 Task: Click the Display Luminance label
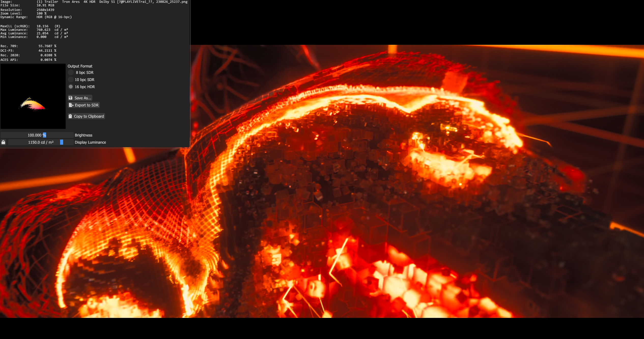90,142
